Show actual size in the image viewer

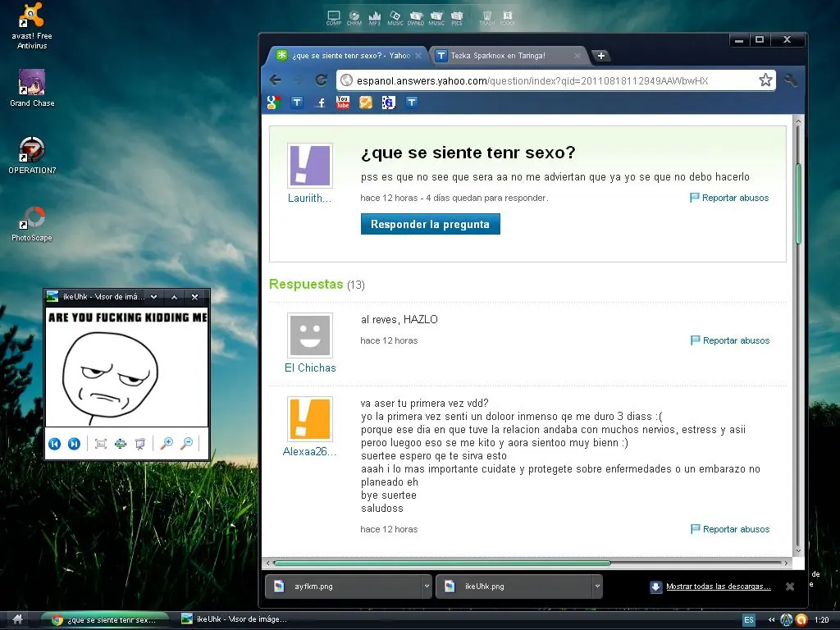pyautogui.click(x=121, y=444)
